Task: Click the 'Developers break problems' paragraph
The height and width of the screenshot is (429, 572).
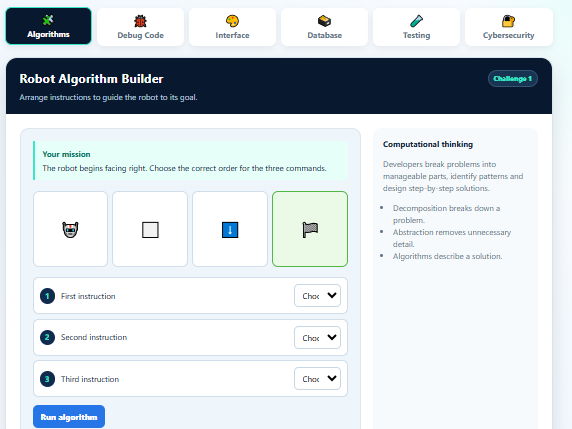Action: [453, 176]
